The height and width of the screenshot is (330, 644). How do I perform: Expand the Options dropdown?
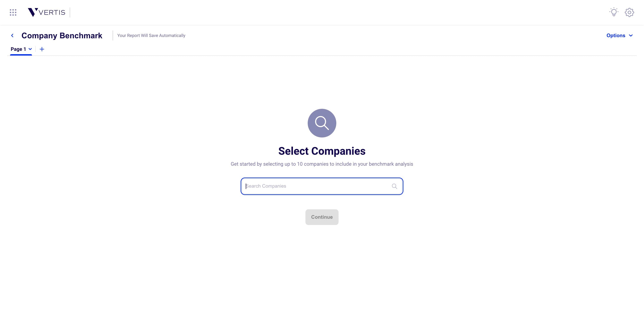619,36
